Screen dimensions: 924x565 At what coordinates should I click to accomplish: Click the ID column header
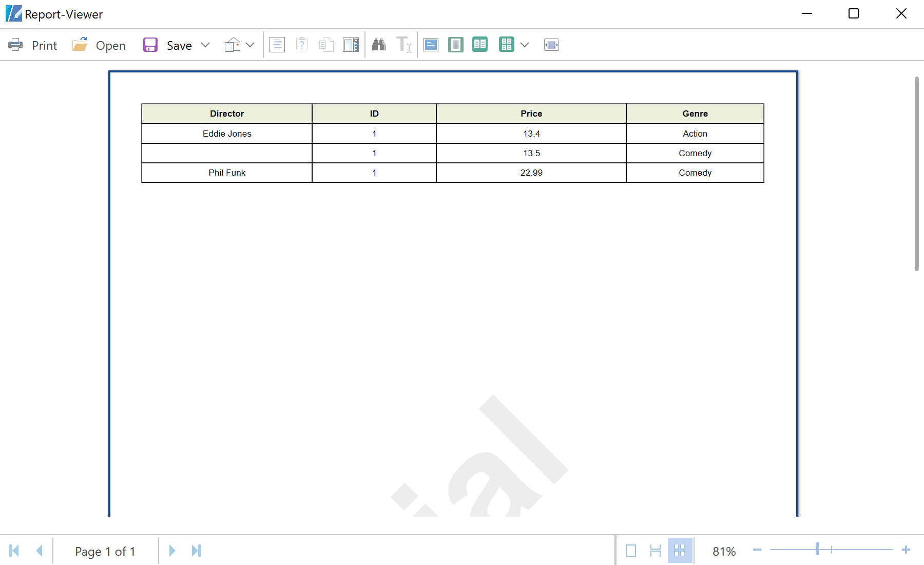(x=374, y=114)
